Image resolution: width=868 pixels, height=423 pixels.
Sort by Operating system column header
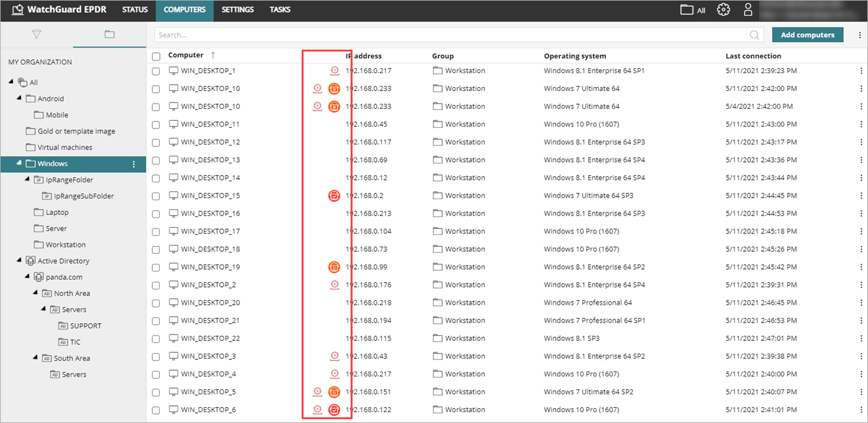click(575, 56)
